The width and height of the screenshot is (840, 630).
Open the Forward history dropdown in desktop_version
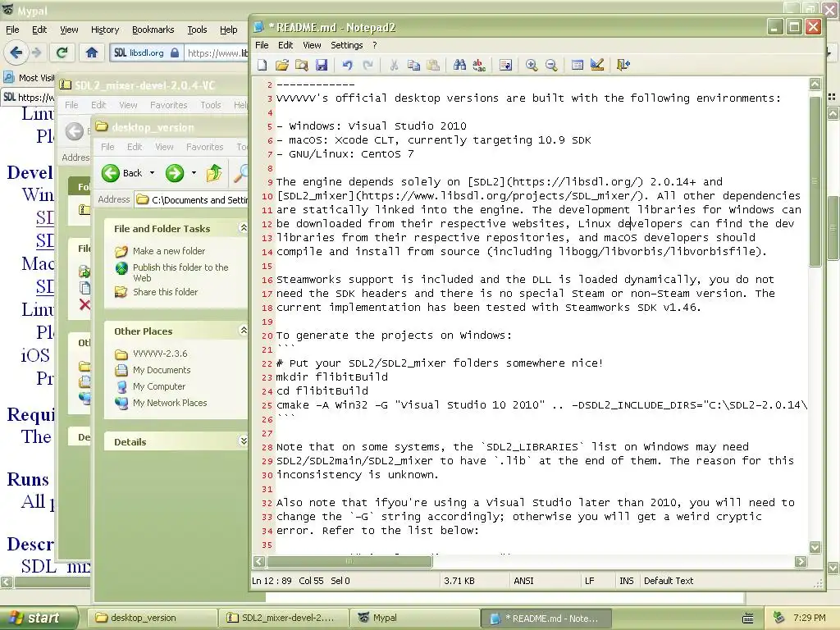(194, 173)
